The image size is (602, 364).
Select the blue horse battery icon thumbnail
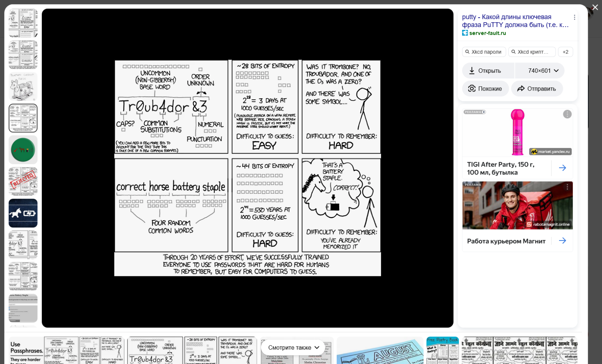tap(23, 213)
